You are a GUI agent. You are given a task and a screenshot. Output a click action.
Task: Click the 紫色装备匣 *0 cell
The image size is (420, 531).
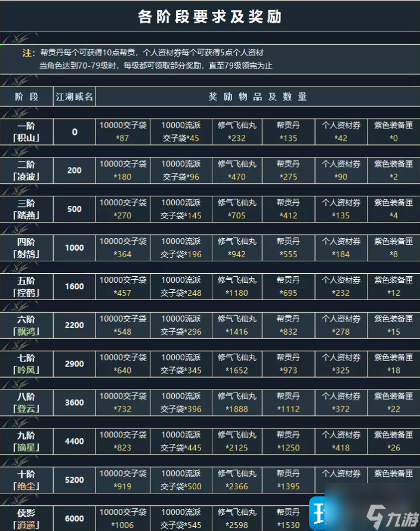point(394,132)
